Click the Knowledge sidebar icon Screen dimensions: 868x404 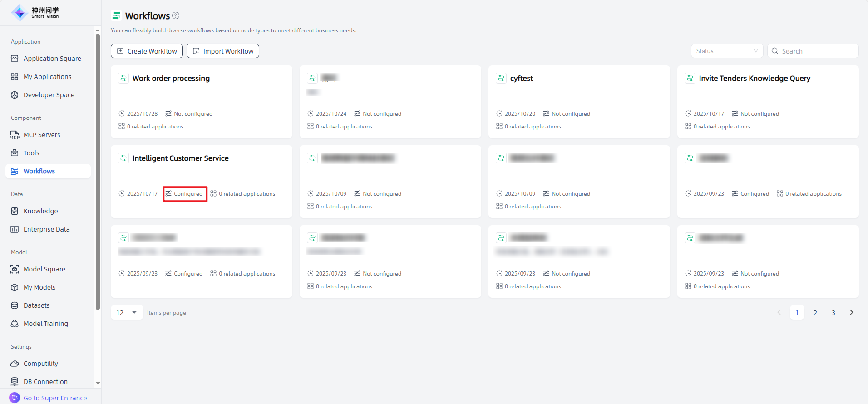(15, 211)
